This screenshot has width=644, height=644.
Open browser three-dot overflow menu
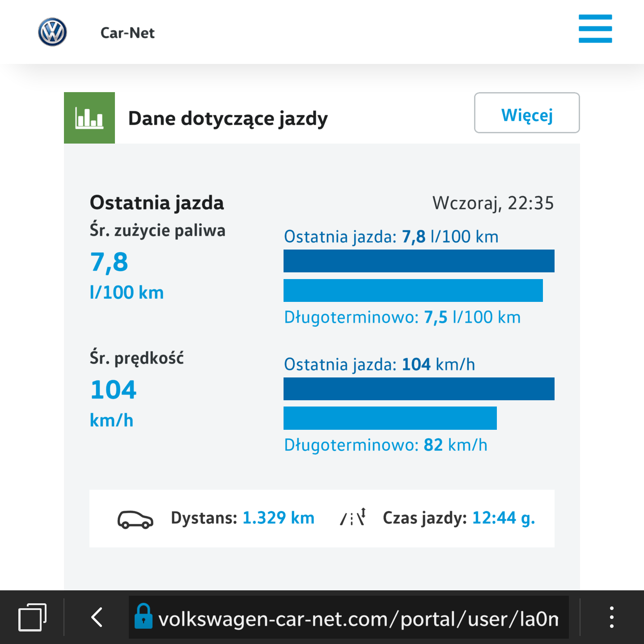point(611,618)
